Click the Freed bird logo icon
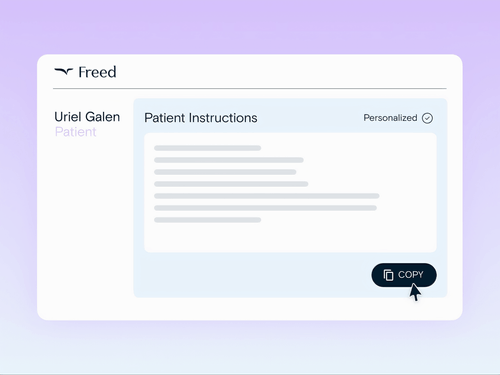This screenshot has height=375, width=500. click(63, 71)
